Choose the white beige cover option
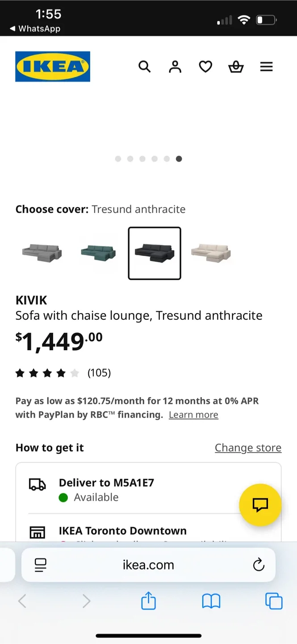 211,253
